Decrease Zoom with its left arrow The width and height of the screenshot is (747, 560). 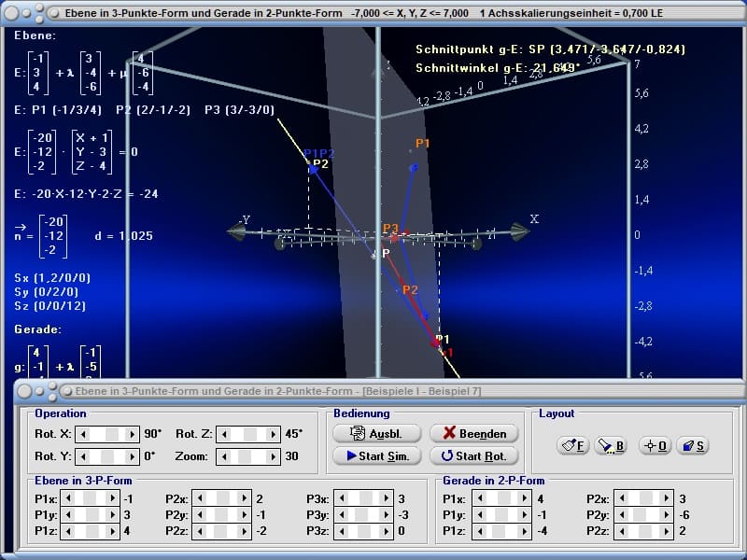tap(224, 456)
